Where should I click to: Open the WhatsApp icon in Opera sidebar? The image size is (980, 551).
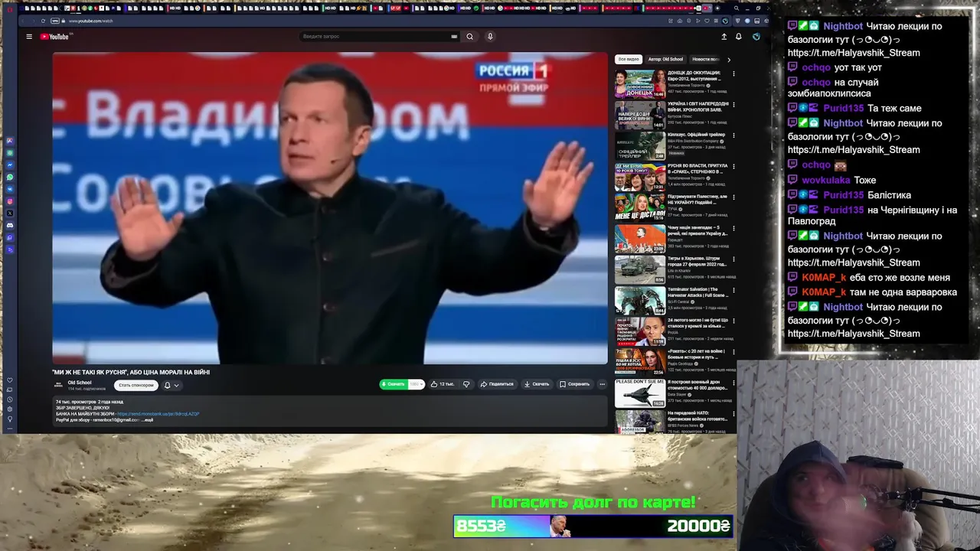click(10, 178)
